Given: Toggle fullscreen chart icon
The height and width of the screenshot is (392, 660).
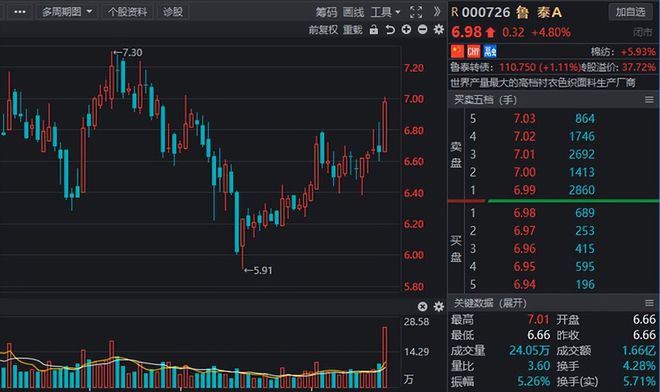Looking at the screenshot, I should pyautogui.click(x=416, y=12).
